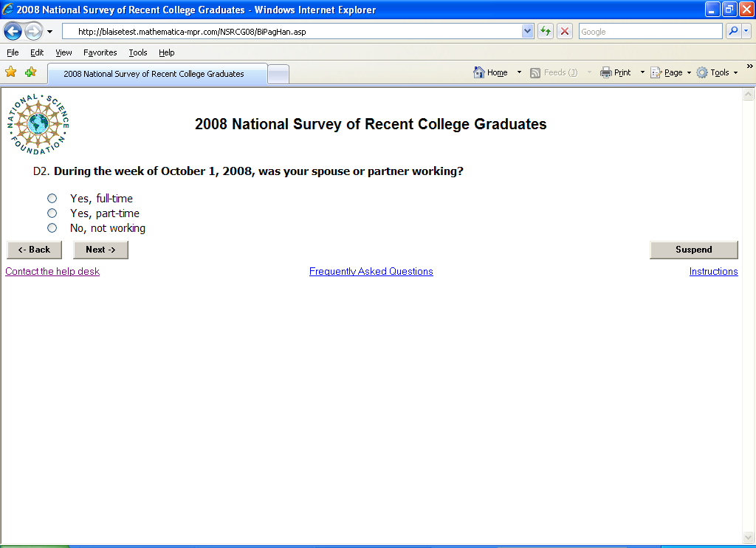Open the Tools gear toolbar menu

click(717, 72)
